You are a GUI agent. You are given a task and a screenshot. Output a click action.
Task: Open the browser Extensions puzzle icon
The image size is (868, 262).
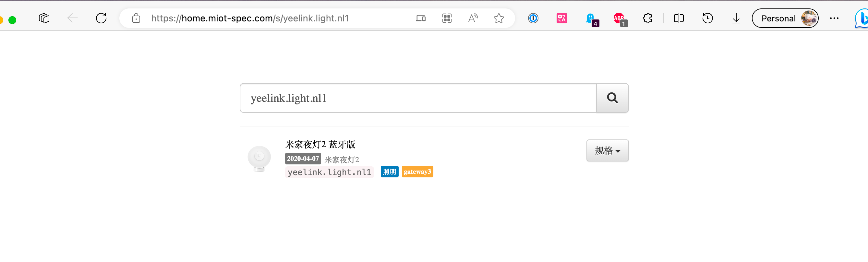pos(647,18)
